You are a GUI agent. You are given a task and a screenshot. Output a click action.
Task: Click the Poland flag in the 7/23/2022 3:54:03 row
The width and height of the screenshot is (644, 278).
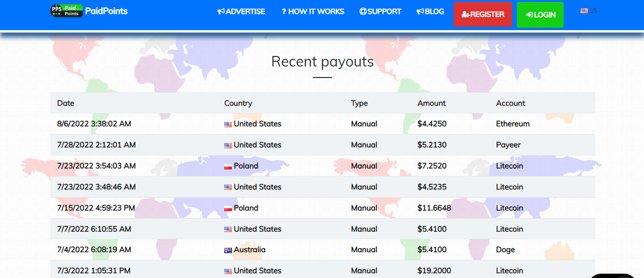[228, 167]
